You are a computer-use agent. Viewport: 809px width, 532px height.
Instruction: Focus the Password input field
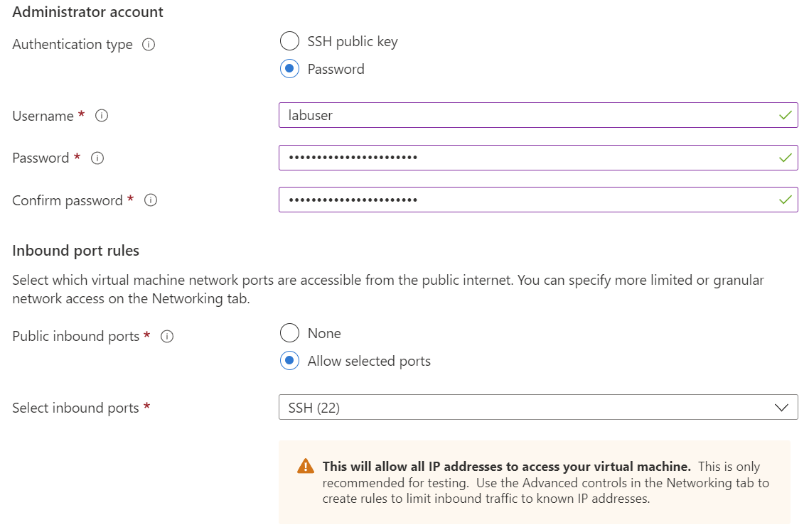pos(526,158)
